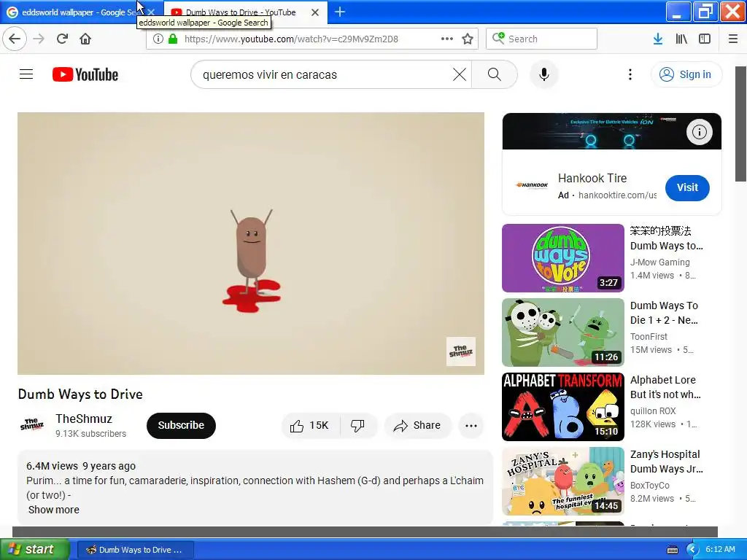
Task: Click the page vertical scrollbar thumb
Action: [740, 124]
